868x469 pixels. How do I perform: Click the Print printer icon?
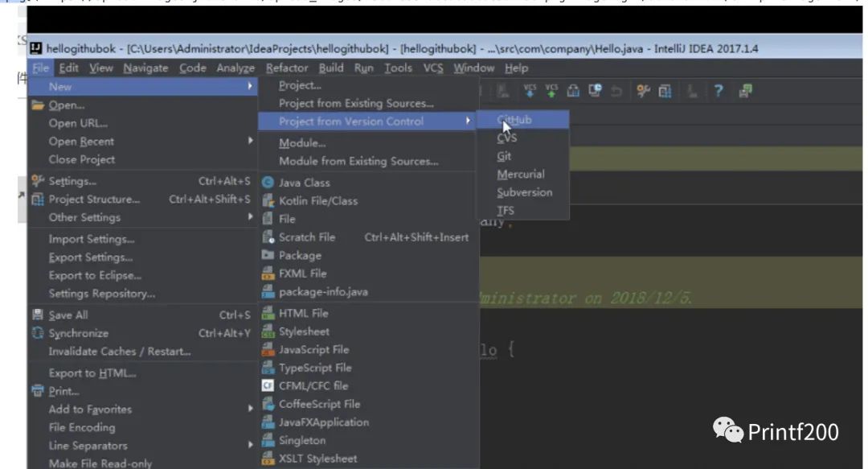coord(38,392)
